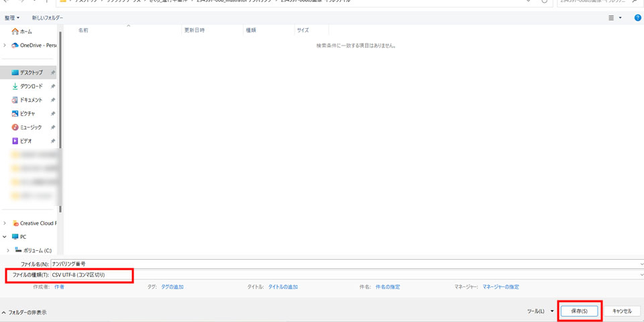Open the Videos (ビデオ) folder
This screenshot has width=644, height=322.
[x=25, y=142]
